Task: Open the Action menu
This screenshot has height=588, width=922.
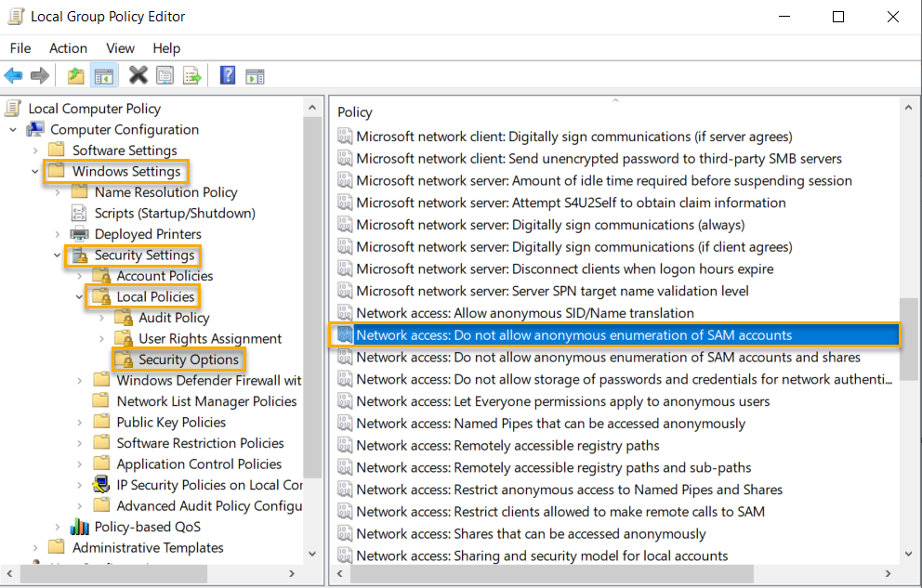Action: pyautogui.click(x=68, y=48)
